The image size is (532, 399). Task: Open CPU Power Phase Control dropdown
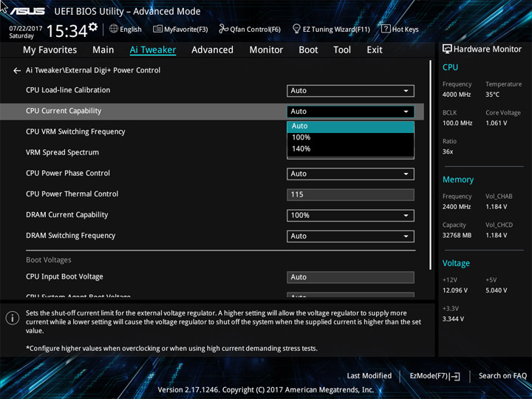pos(350,174)
